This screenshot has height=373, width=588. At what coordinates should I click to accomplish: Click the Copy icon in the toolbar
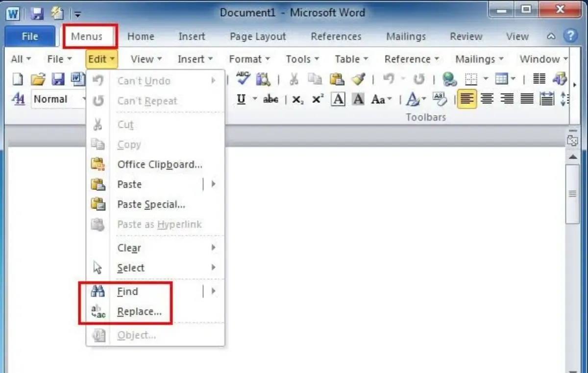coord(316,79)
